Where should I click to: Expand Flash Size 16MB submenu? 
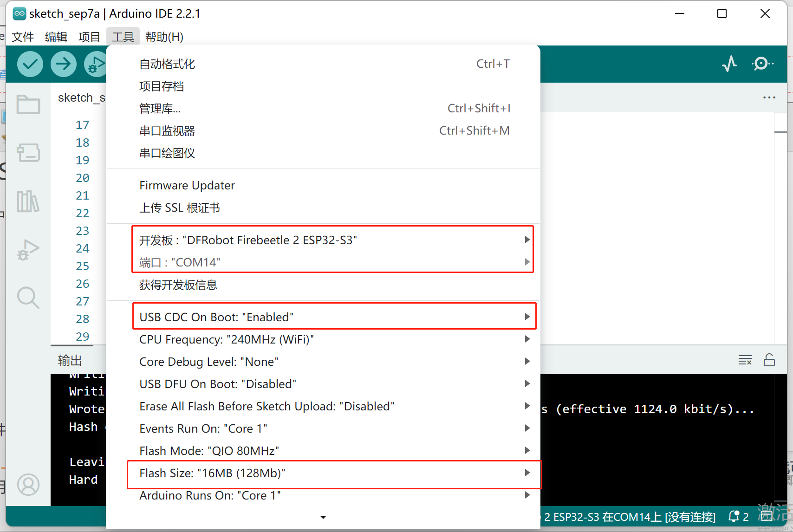323,473
